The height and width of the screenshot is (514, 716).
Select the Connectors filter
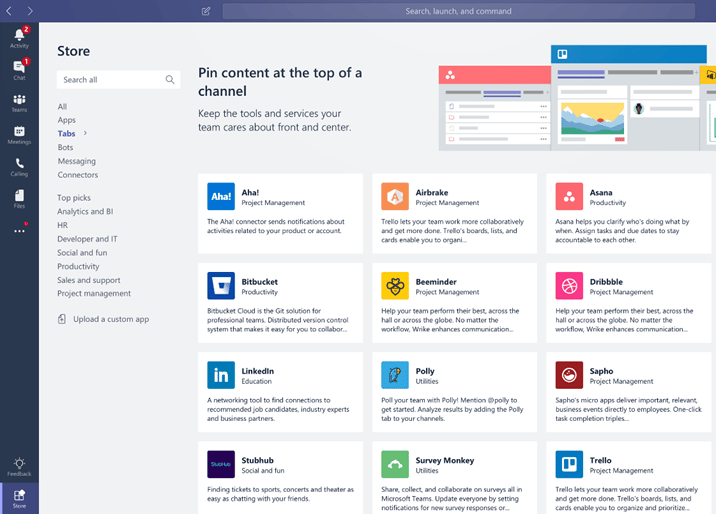(x=78, y=175)
